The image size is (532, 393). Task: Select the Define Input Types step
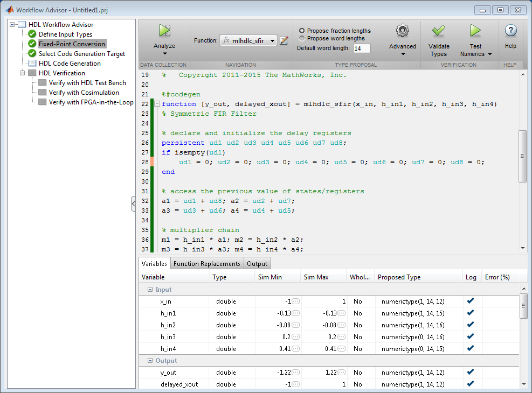tap(65, 34)
